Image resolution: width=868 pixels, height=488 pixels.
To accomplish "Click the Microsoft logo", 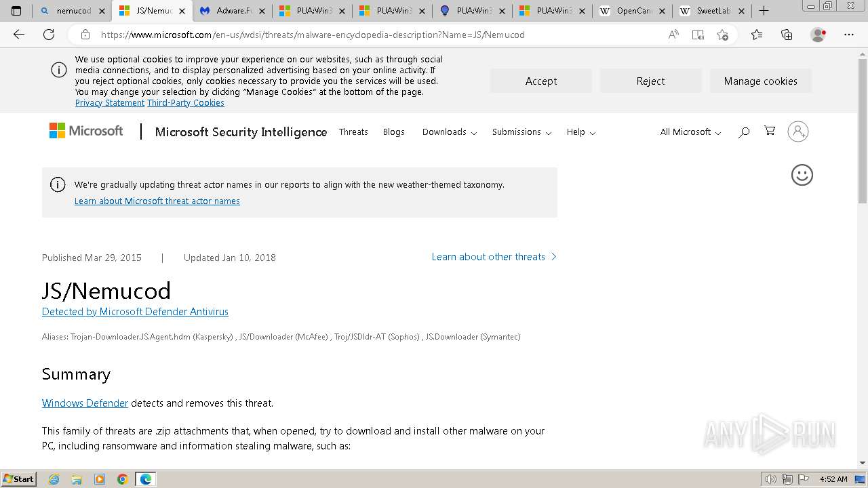I will (x=86, y=131).
